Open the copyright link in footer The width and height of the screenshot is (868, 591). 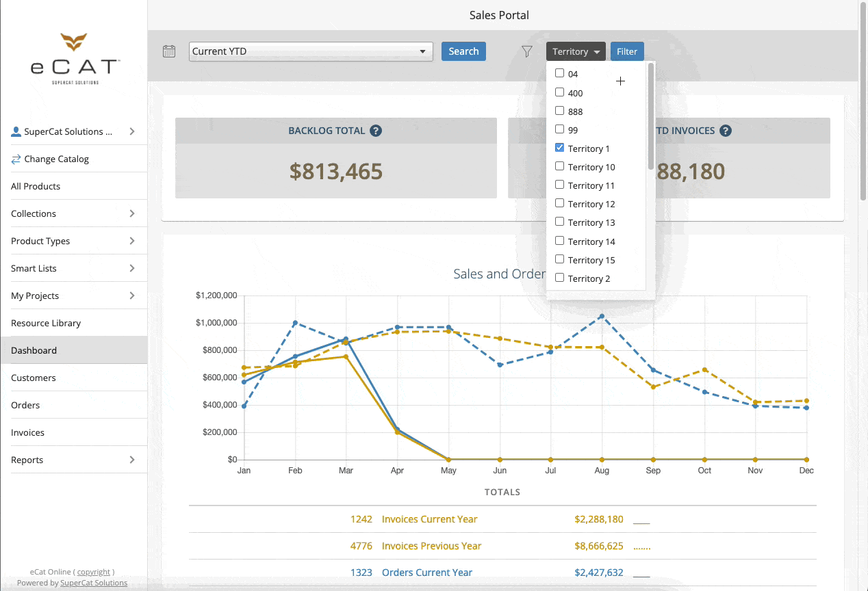(94, 572)
